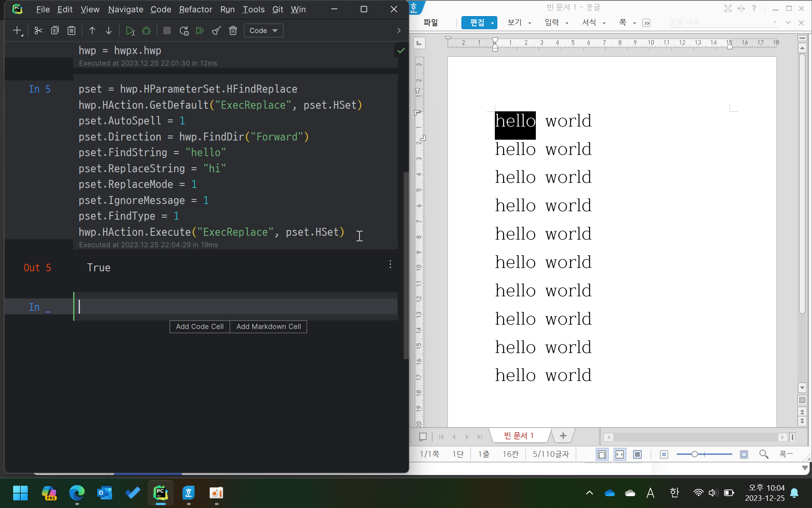Cut the selected cell with scissors icon
812x508 pixels.
(x=38, y=30)
